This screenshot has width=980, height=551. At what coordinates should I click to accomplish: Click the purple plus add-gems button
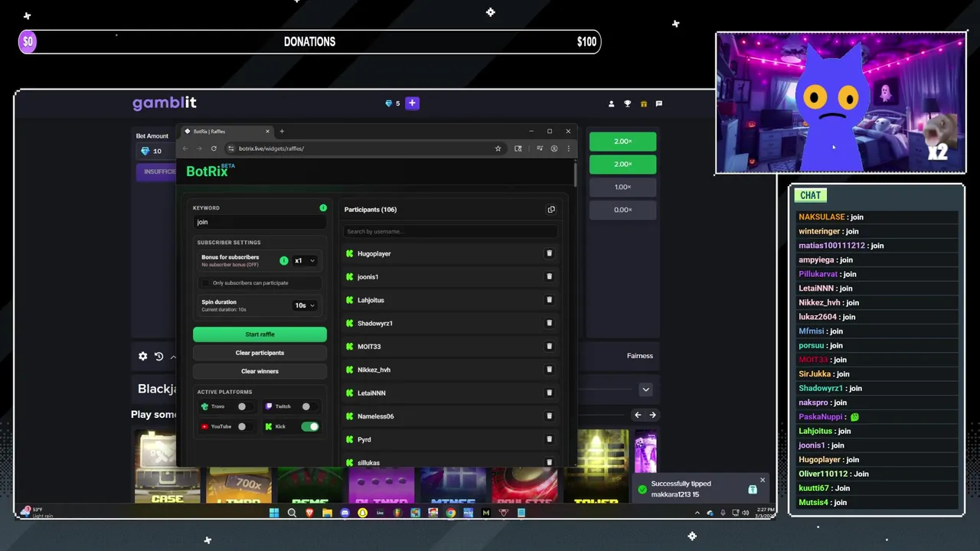tap(412, 103)
